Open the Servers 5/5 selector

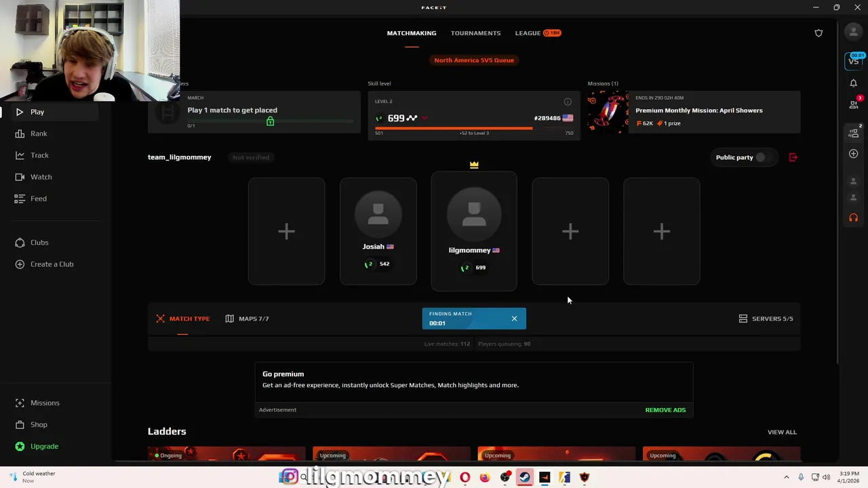pos(766,319)
